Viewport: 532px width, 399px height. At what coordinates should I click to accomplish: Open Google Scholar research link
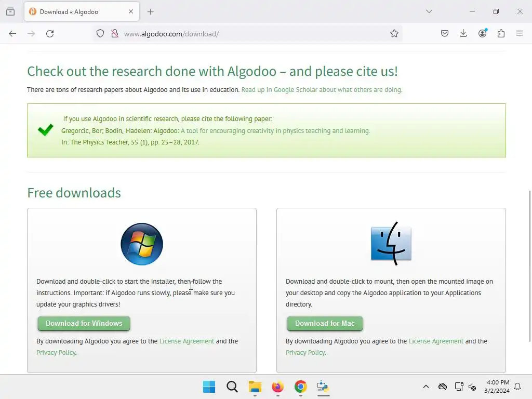pyautogui.click(x=322, y=90)
